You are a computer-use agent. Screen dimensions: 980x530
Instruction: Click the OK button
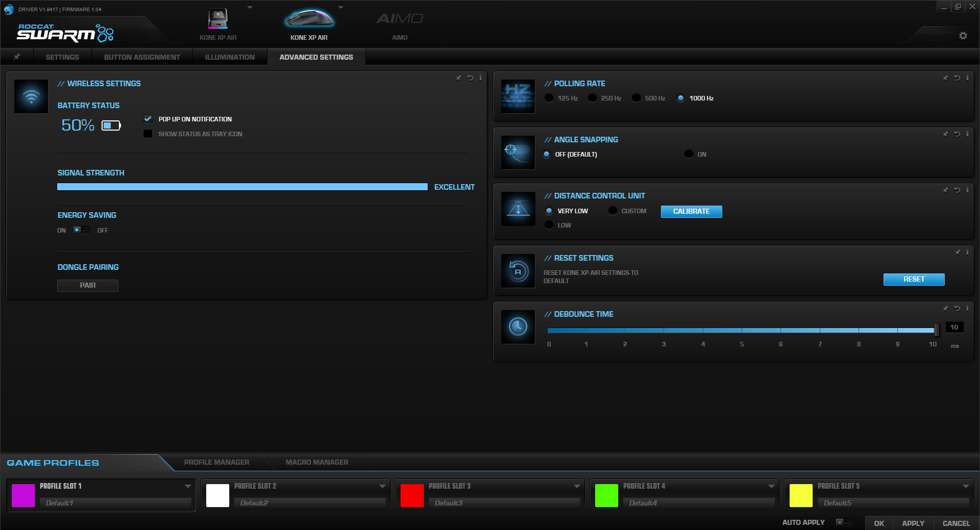tap(879, 523)
